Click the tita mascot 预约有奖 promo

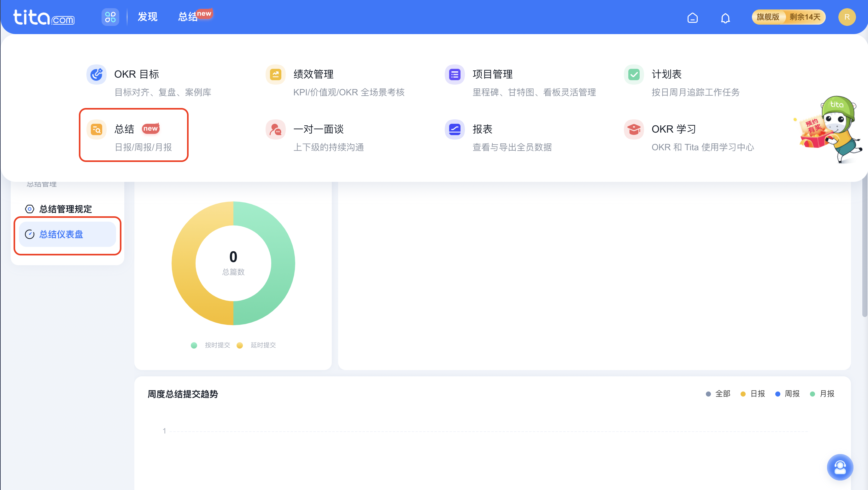click(829, 130)
